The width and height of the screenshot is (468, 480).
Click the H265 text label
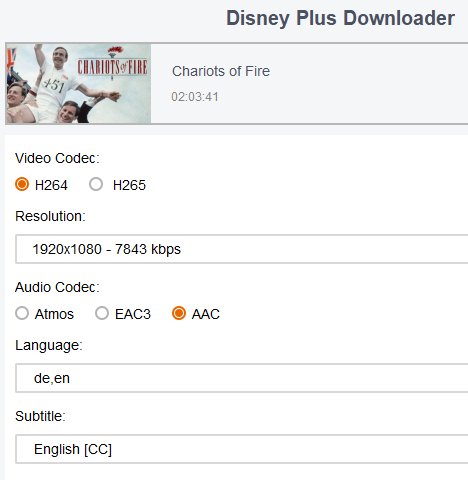tap(129, 185)
